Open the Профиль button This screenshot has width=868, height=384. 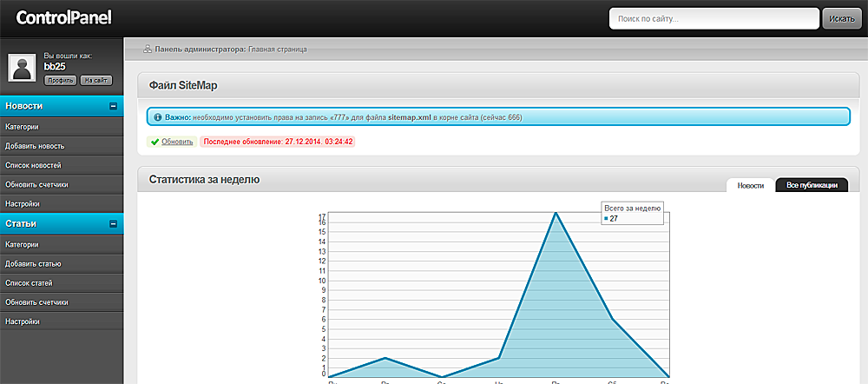pyautogui.click(x=61, y=80)
